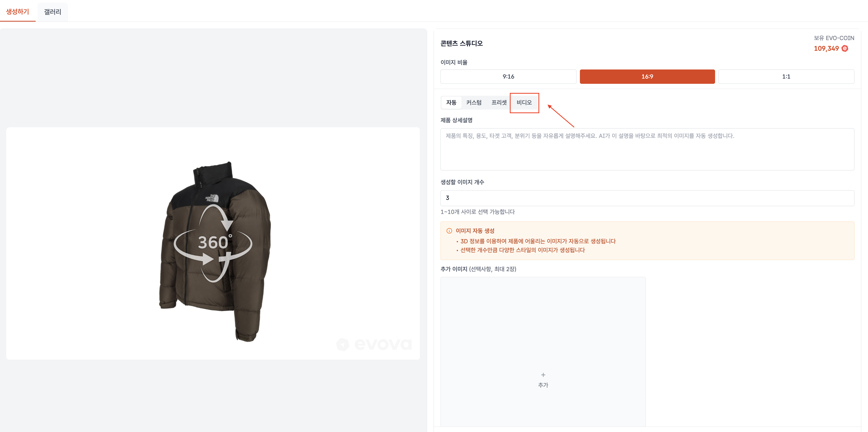Viewport: 868px width, 432px height.
Task: Click the evova watermark logo
Action: [374, 344]
